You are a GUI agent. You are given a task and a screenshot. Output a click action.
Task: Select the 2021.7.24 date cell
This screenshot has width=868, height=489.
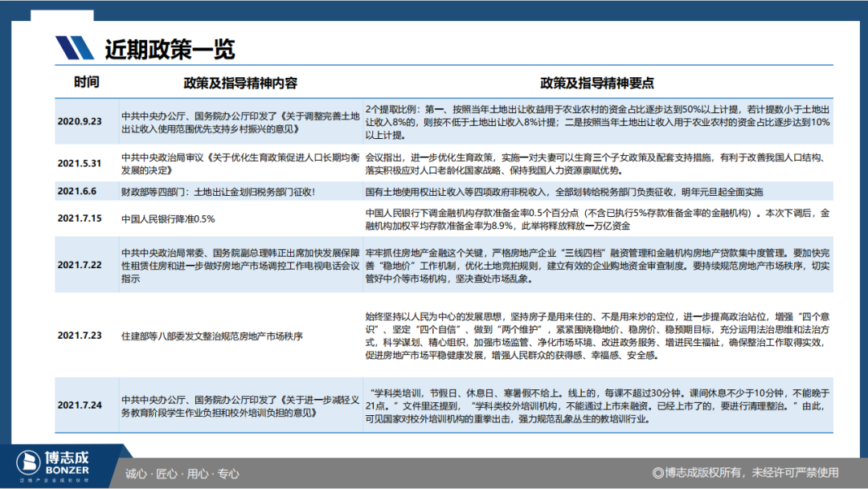coord(80,405)
